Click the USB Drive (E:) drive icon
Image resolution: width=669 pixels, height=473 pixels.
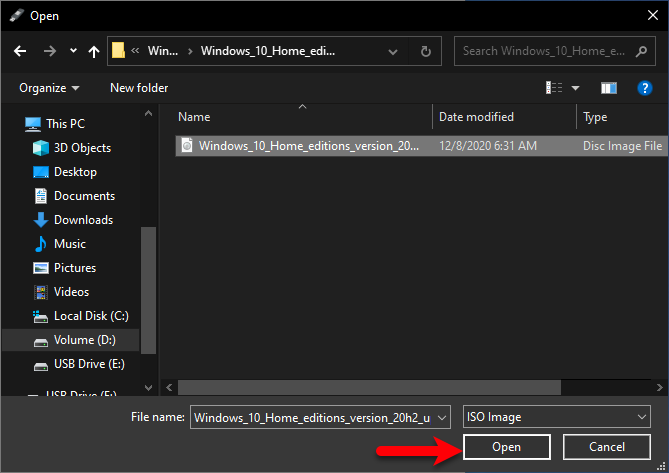[41, 366]
